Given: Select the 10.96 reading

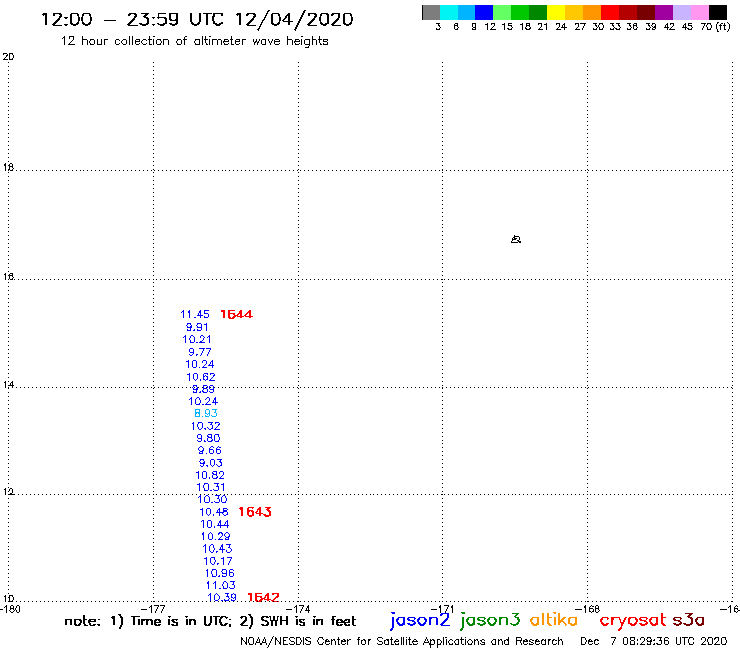Looking at the screenshot, I should [219, 574].
